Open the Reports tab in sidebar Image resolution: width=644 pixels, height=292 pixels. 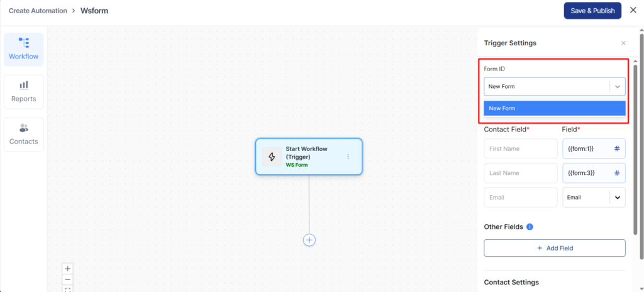click(23, 92)
